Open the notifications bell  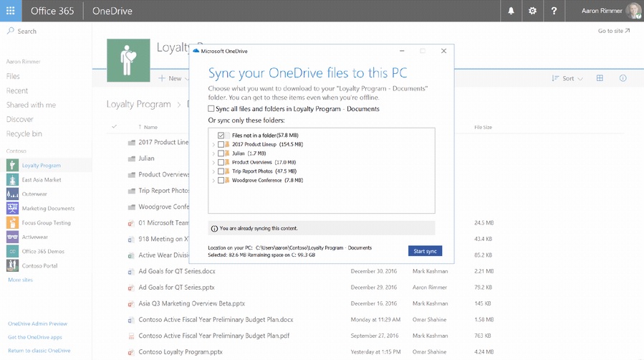(511, 11)
